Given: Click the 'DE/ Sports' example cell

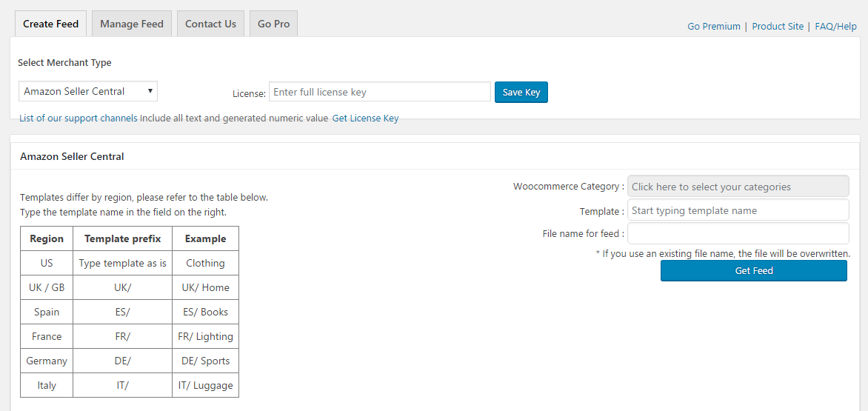Looking at the screenshot, I should click(x=205, y=361).
